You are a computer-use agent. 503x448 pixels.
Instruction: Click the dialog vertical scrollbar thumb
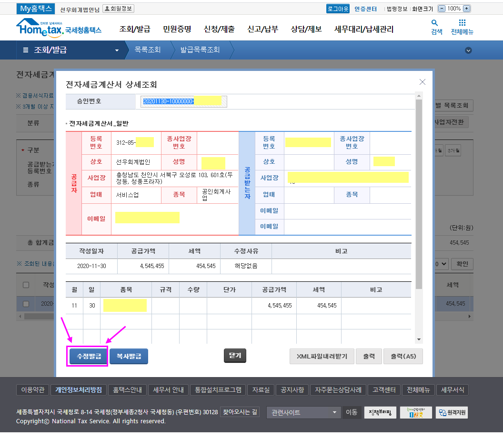[x=419, y=194]
